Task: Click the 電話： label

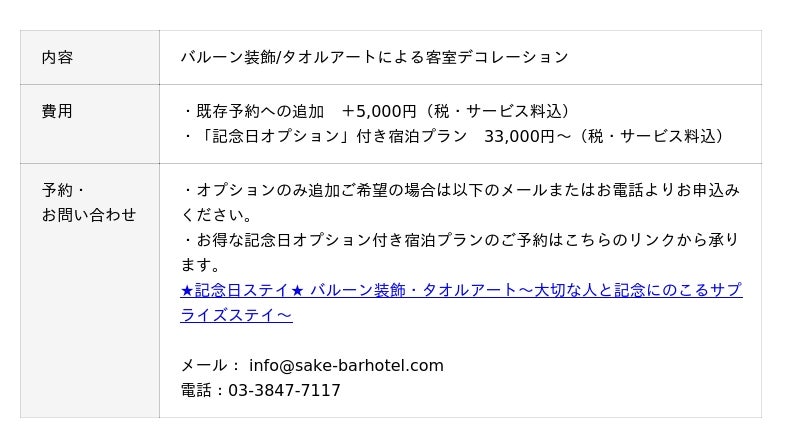Action: coord(203,390)
